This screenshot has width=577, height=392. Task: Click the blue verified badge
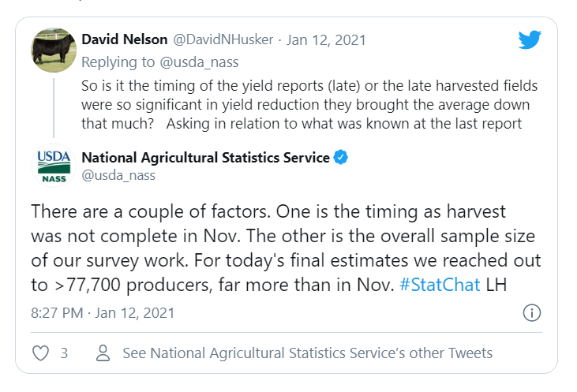(x=340, y=158)
